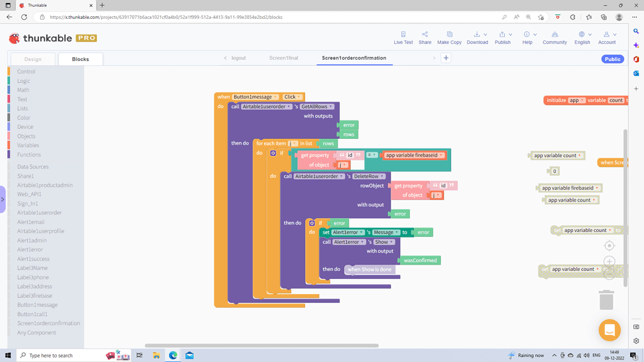Open the support chat bubble
This screenshot has width=644, height=362.
[609, 330]
